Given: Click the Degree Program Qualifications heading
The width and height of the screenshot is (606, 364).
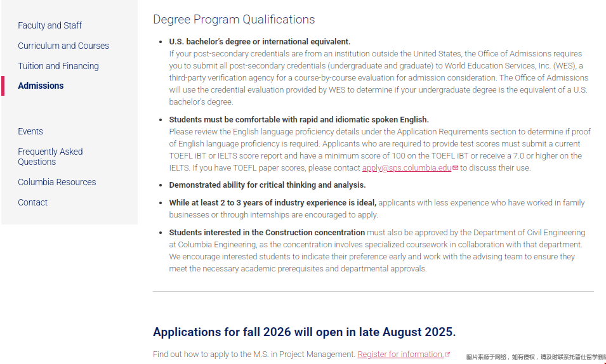Looking at the screenshot, I should (x=234, y=20).
